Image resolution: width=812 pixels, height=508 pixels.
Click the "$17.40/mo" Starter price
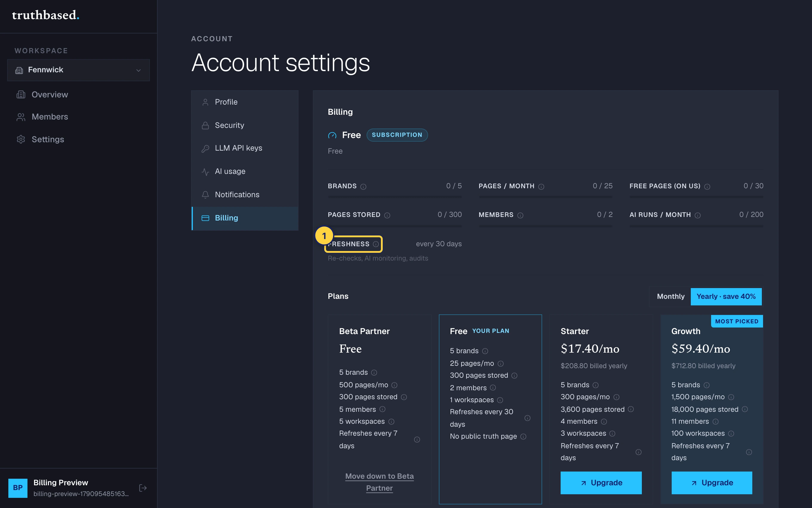coord(590,349)
